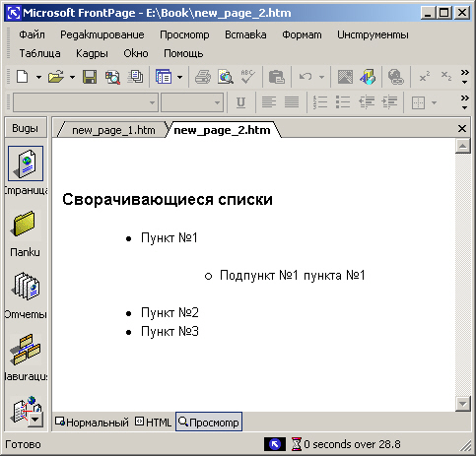Expand the font name combo box

(x=152, y=102)
